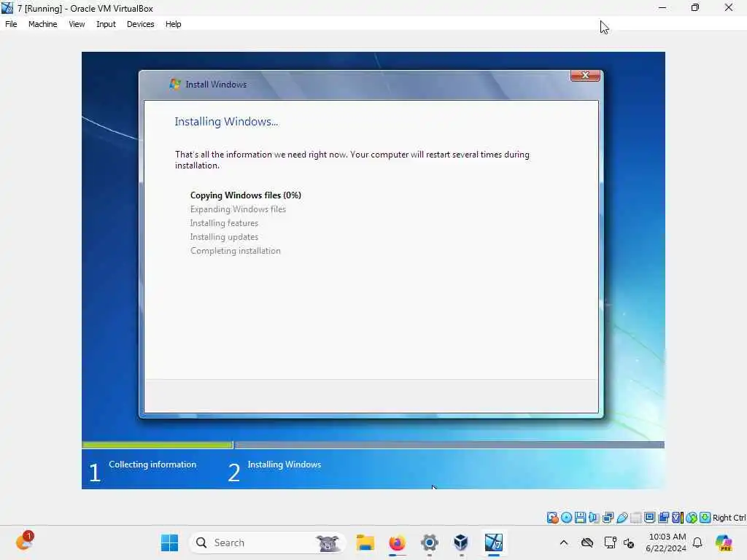This screenshot has height=560, width=747.
Task: Click the hard disk activity indicator icon
Action: tap(553, 518)
